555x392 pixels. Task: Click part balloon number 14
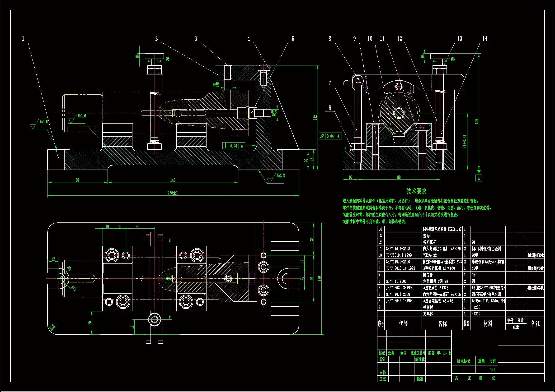click(485, 39)
